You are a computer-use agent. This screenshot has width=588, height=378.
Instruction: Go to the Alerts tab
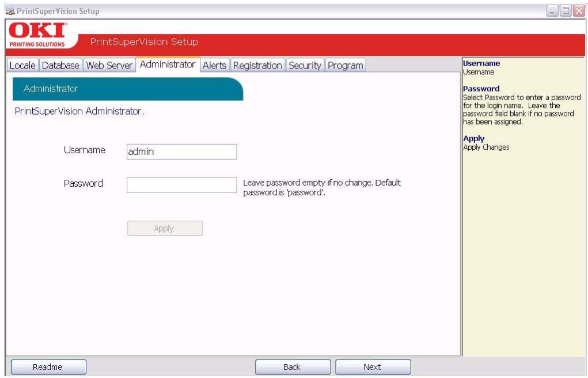(x=214, y=65)
